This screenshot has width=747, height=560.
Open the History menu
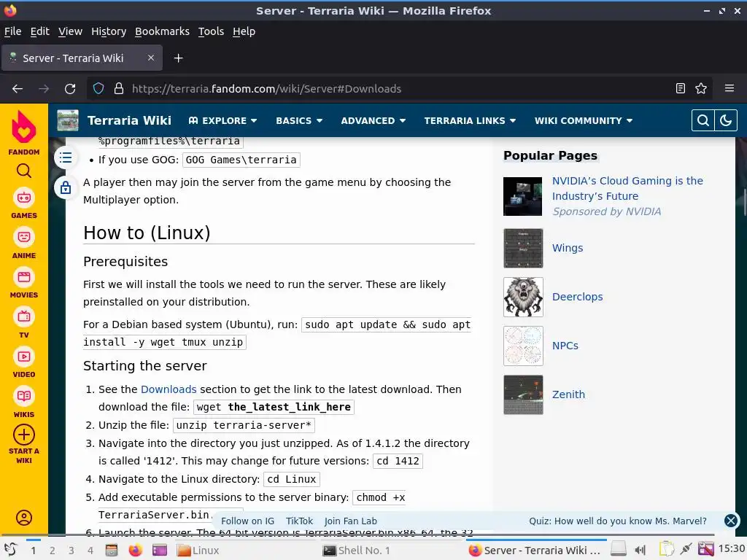(109, 31)
